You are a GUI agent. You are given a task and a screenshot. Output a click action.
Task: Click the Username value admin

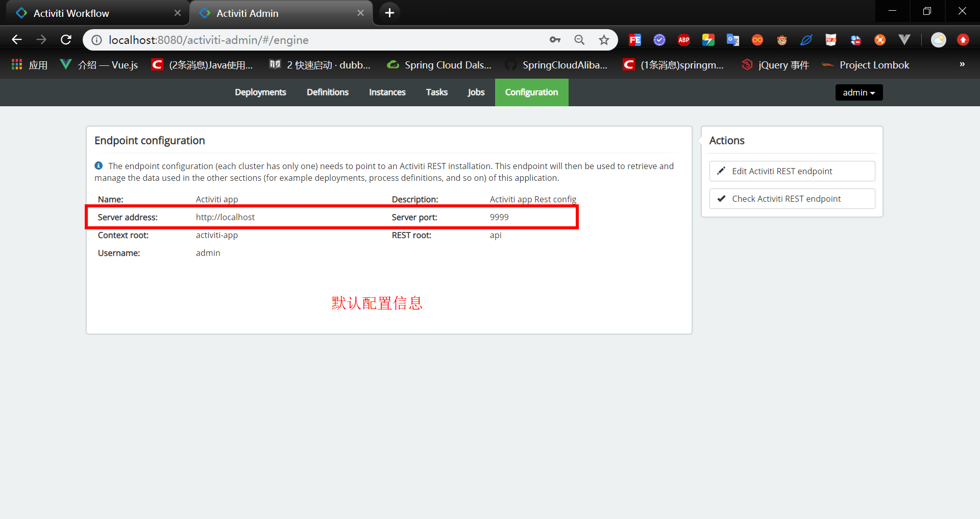[x=208, y=253]
